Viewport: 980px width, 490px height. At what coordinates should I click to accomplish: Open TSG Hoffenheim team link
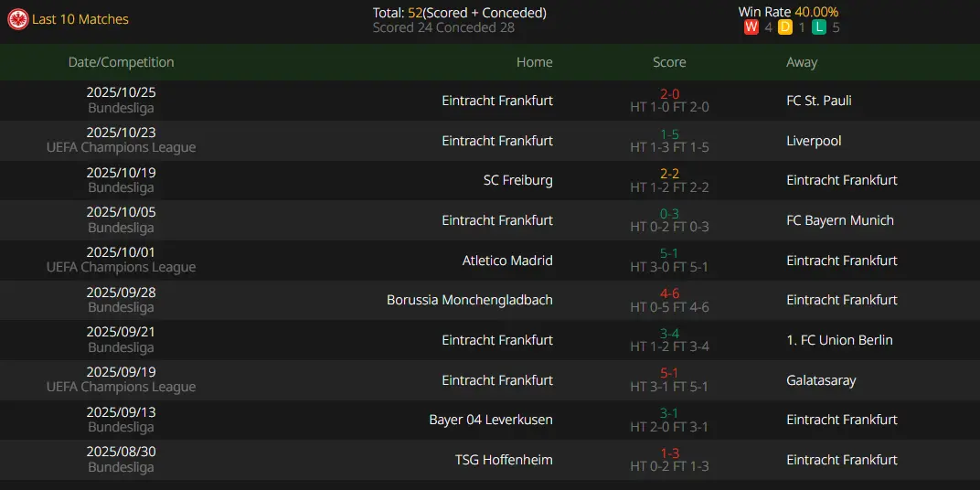click(504, 460)
